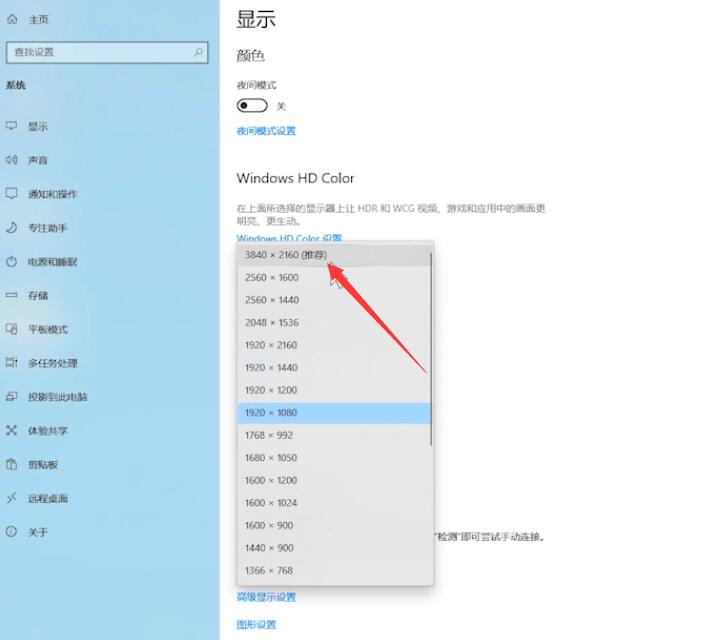Click the resolution list scrollbar

point(431,349)
